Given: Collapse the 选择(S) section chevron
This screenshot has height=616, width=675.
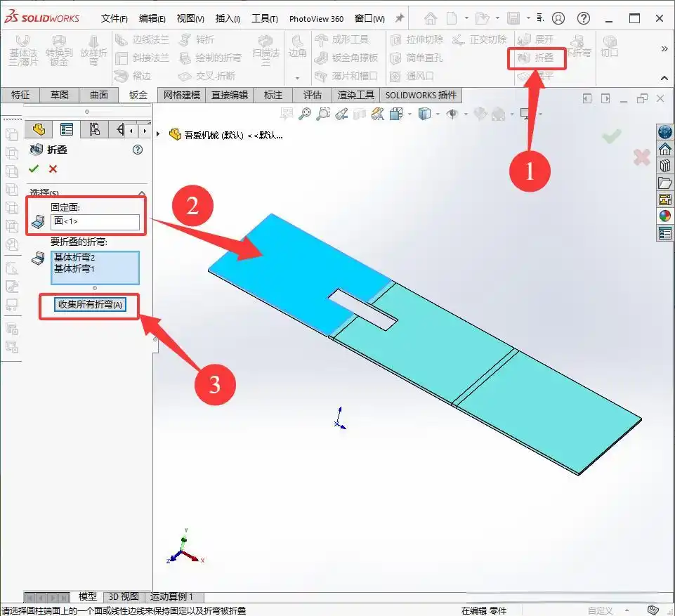Looking at the screenshot, I should [142, 193].
